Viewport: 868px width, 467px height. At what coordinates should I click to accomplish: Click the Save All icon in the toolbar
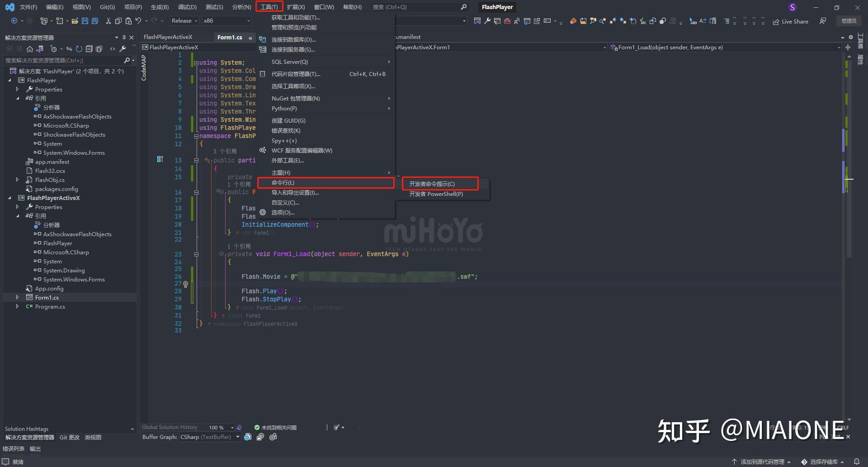pyautogui.click(x=95, y=21)
